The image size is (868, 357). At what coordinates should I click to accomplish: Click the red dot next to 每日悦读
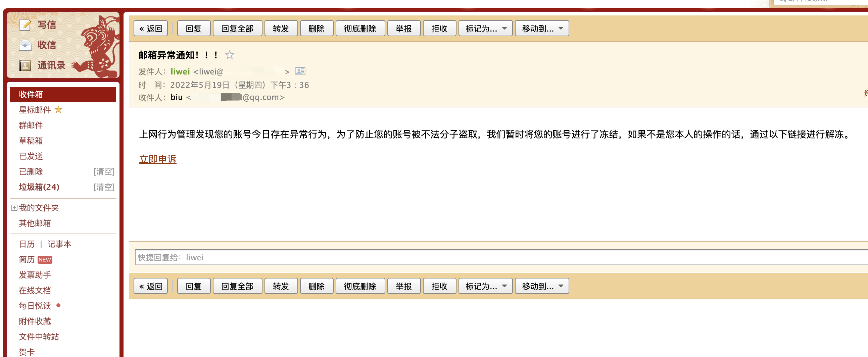click(58, 305)
